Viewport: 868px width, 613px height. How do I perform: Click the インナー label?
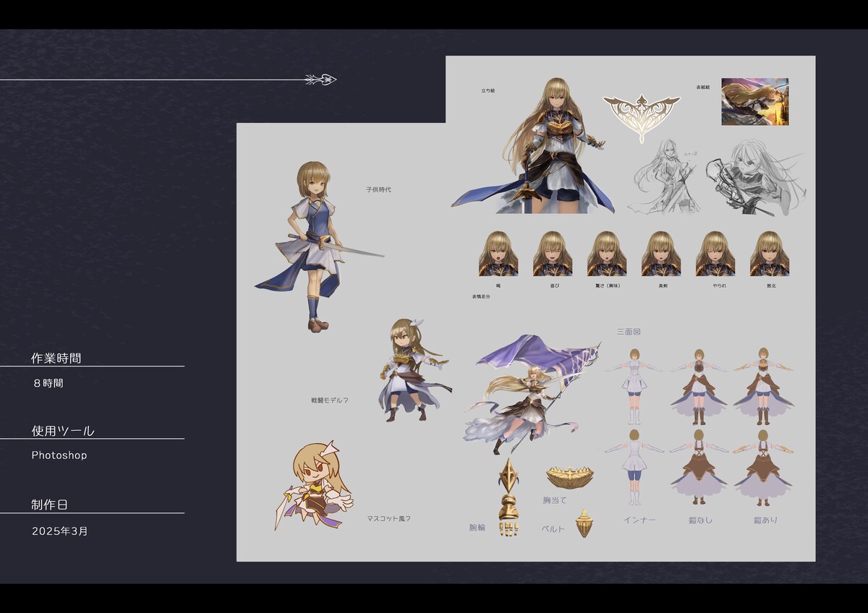pyautogui.click(x=640, y=520)
